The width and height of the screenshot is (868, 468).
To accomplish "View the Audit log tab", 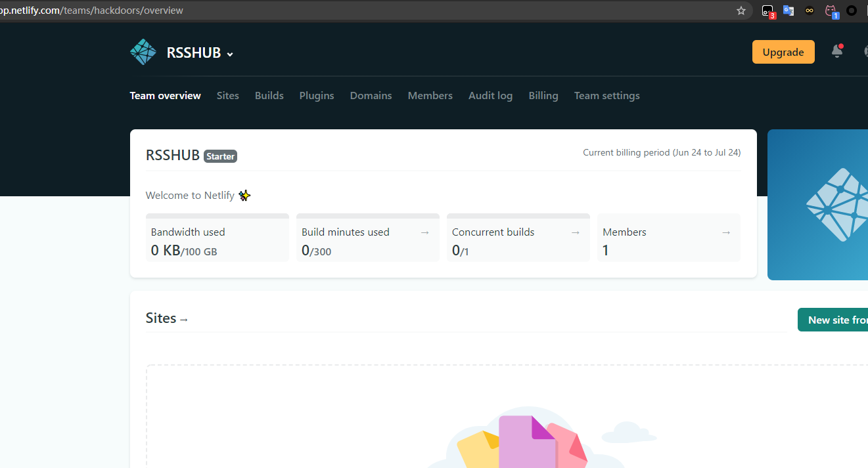I will [491, 96].
